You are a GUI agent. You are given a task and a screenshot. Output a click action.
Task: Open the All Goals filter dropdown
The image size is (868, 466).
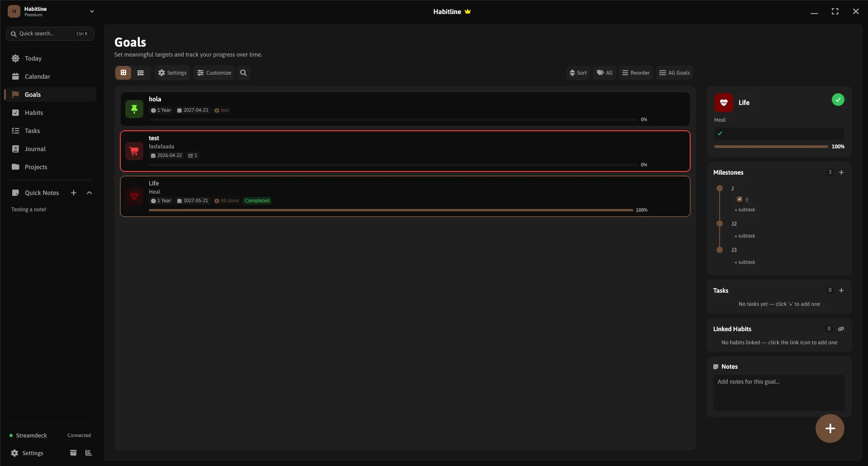675,73
